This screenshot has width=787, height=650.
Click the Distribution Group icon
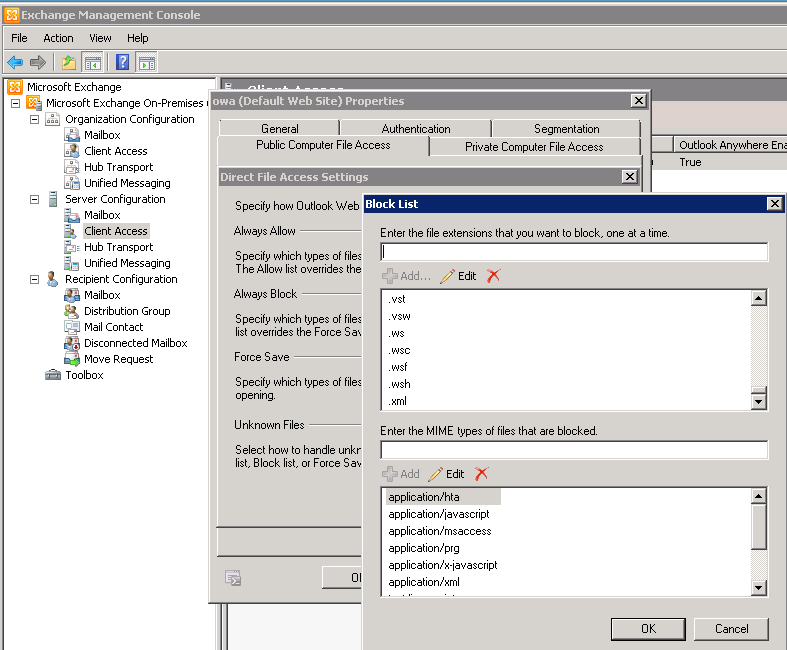[72, 311]
